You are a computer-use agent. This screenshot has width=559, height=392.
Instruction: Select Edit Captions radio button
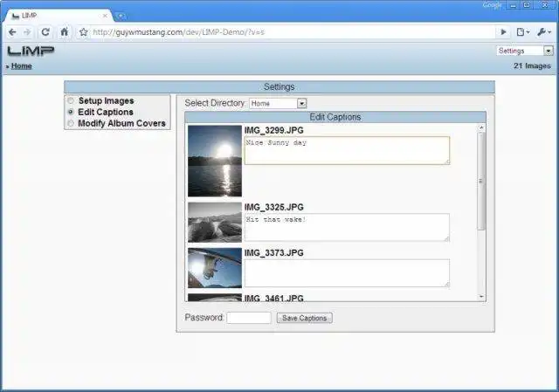pos(71,112)
